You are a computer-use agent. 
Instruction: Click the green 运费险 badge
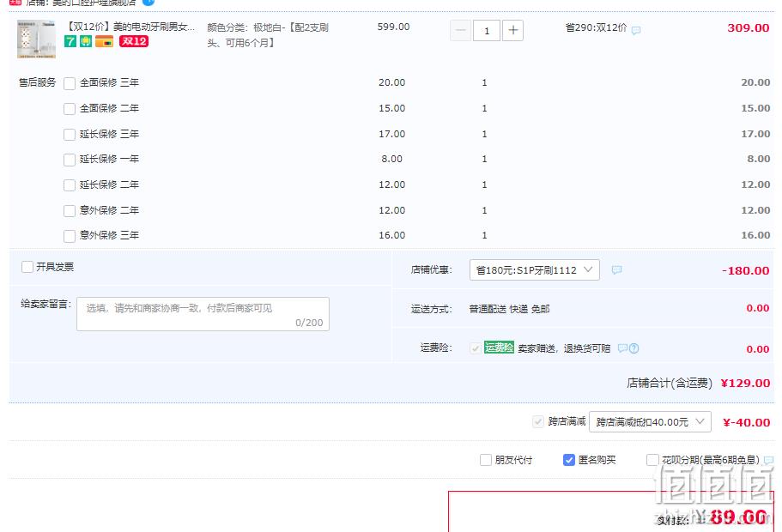tap(499, 348)
